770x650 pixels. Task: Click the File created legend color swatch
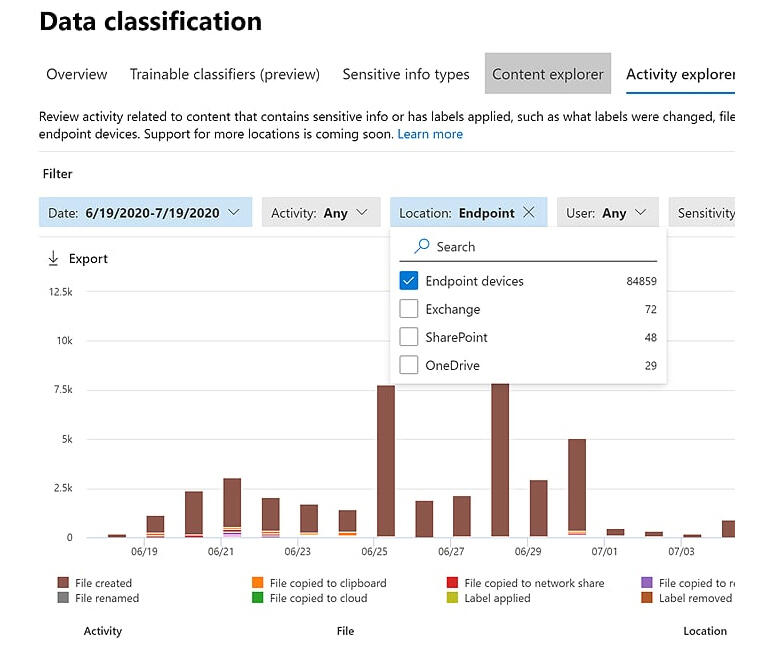(x=63, y=583)
